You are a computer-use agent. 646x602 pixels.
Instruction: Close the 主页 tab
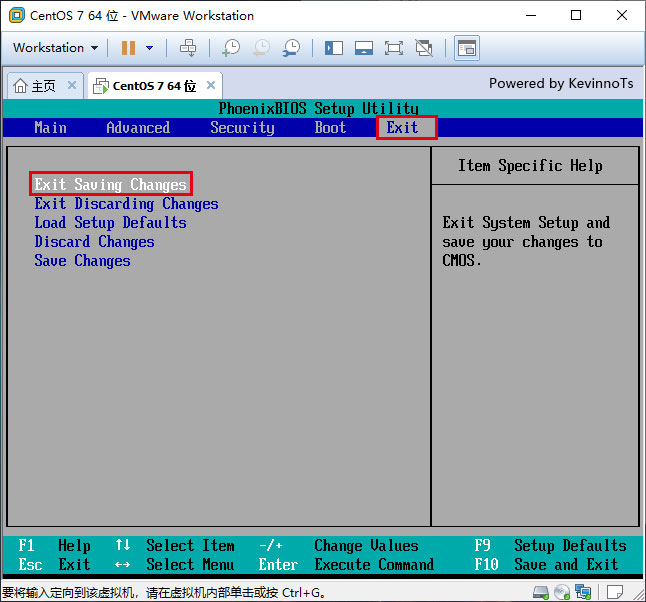pyautogui.click(x=72, y=85)
